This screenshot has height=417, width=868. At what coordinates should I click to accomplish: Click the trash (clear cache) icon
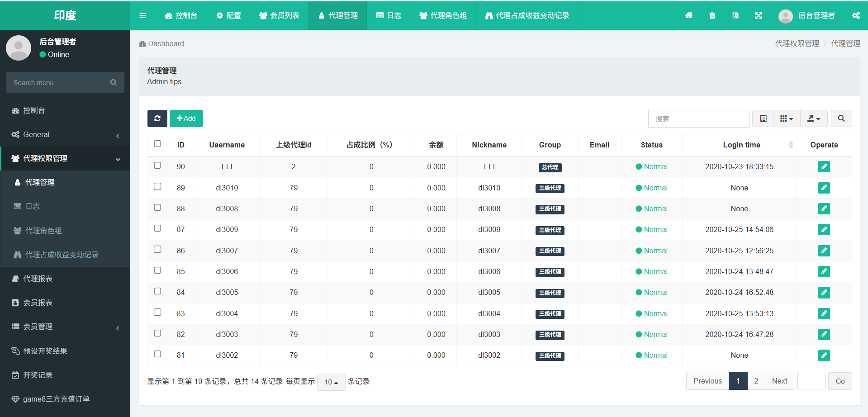click(712, 15)
